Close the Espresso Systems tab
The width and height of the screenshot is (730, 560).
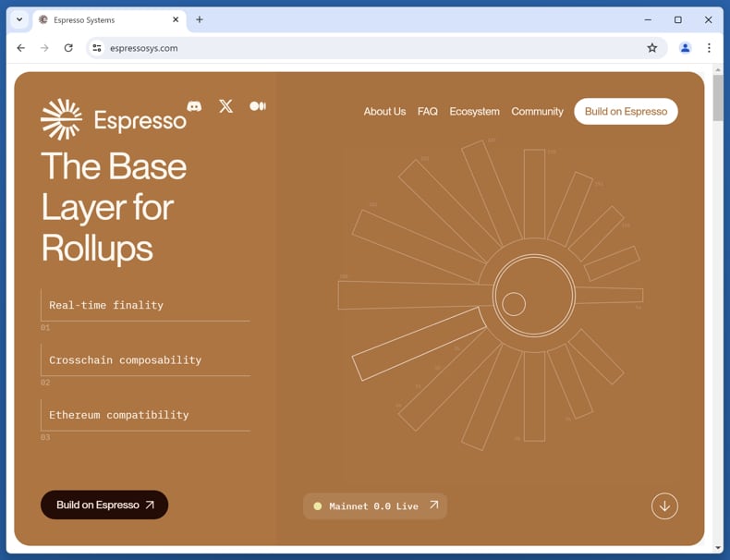click(x=176, y=19)
